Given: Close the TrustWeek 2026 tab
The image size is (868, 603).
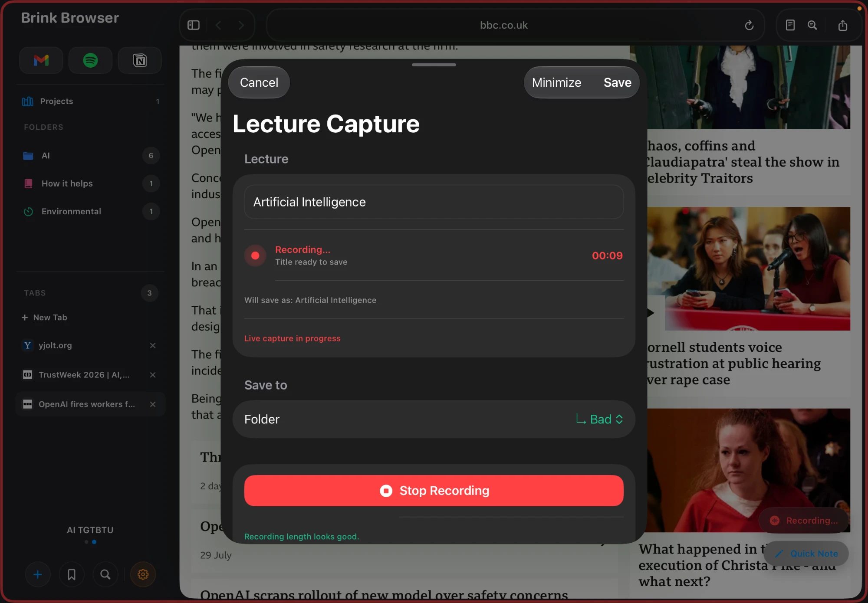Looking at the screenshot, I should (x=153, y=375).
